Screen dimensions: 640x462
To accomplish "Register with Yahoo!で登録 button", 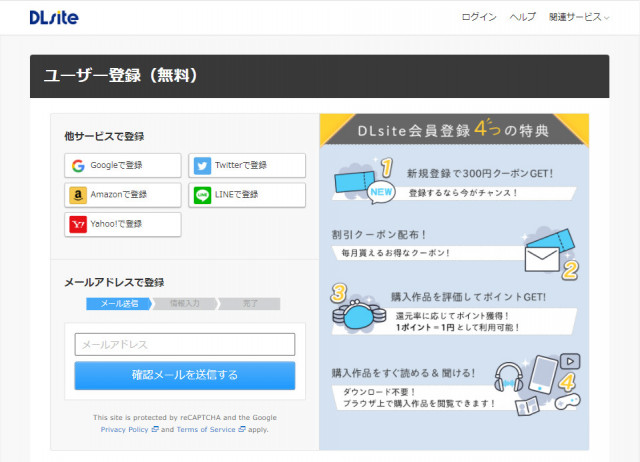I will 122,224.
